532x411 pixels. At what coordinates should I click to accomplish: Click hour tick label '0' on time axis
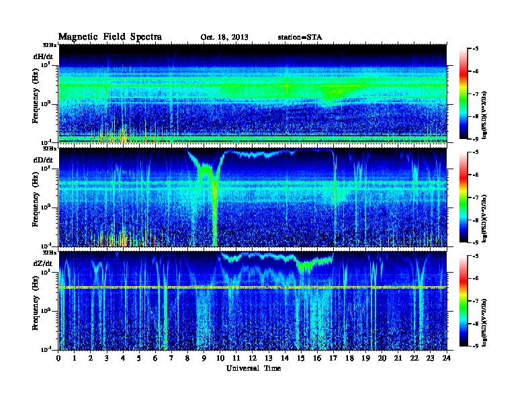(58, 358)
